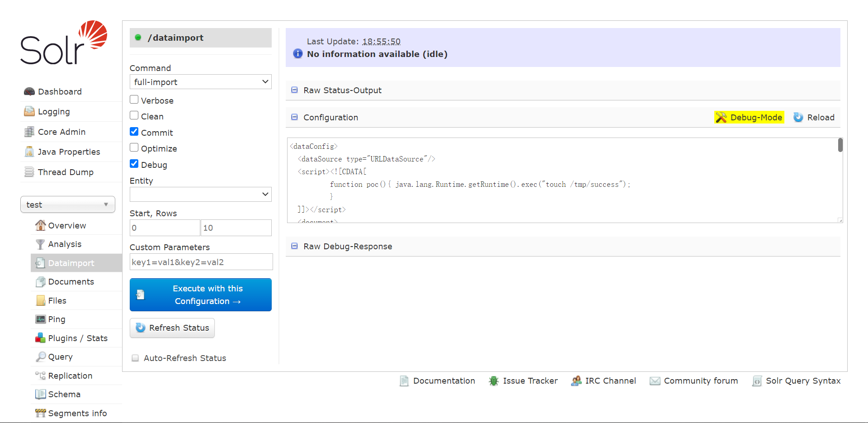This screenshot has width=868, height=423.
Task: Click the Issue Tracker bug icon
Action: coord(494,381)
